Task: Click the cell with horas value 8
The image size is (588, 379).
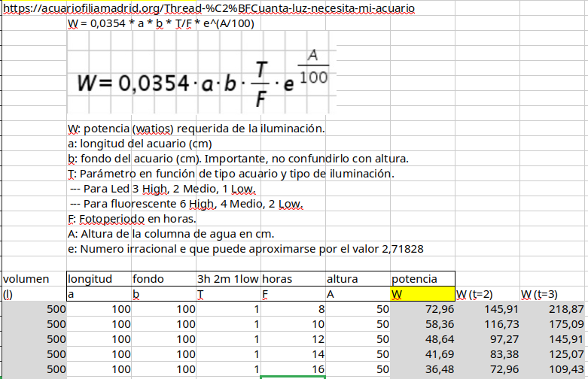Action: point(293,309)
